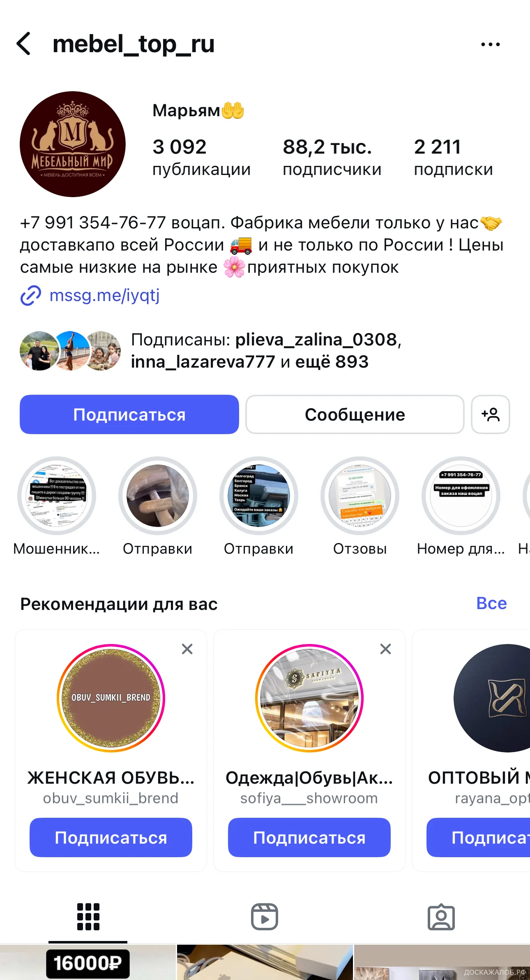Open the Мебельный Мир profile picture

[x=73, y=144]
